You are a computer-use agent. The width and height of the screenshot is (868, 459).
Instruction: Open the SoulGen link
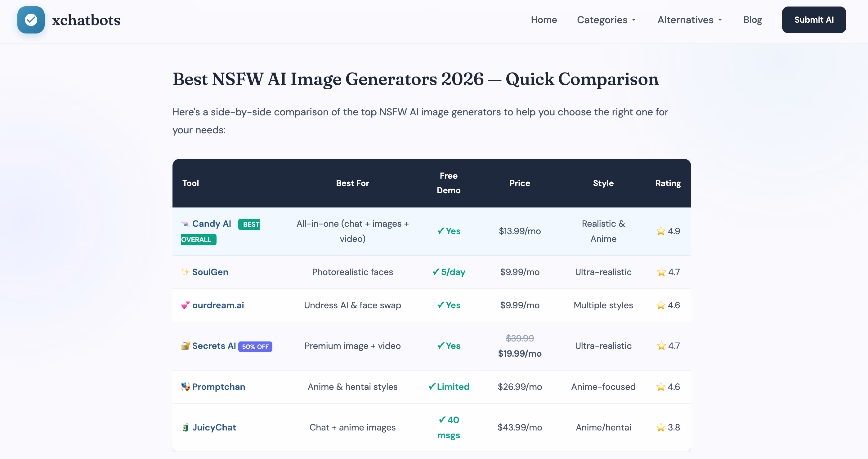[210, 272]
